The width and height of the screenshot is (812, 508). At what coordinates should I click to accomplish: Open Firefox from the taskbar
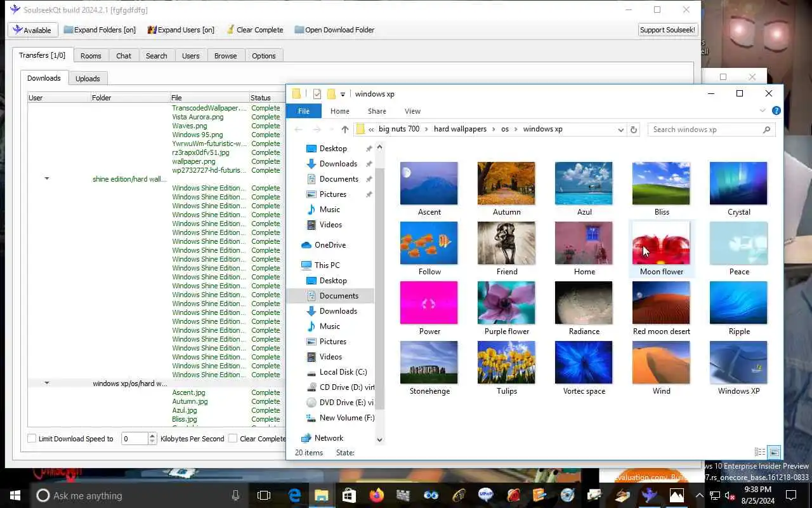[377, 495]
